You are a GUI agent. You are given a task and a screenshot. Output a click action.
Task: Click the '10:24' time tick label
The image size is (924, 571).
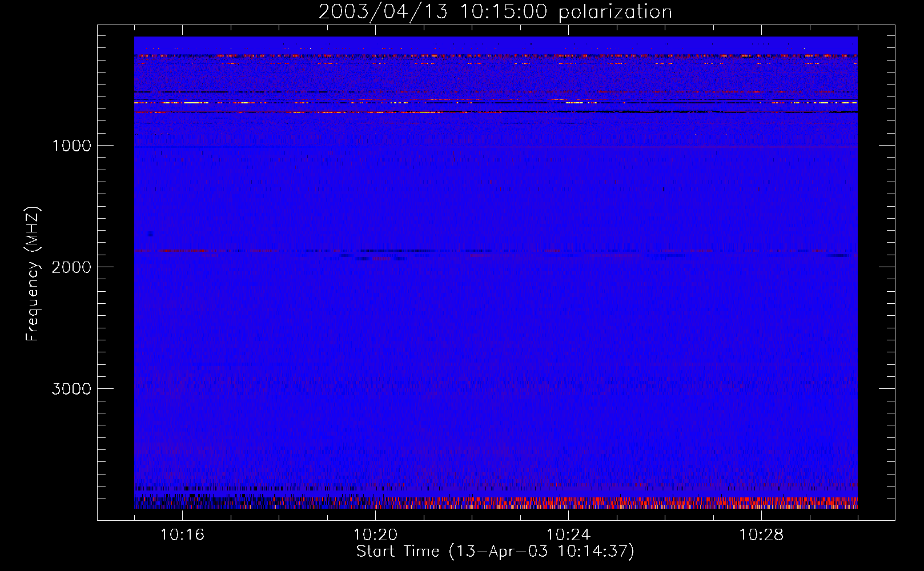[568, 535]
